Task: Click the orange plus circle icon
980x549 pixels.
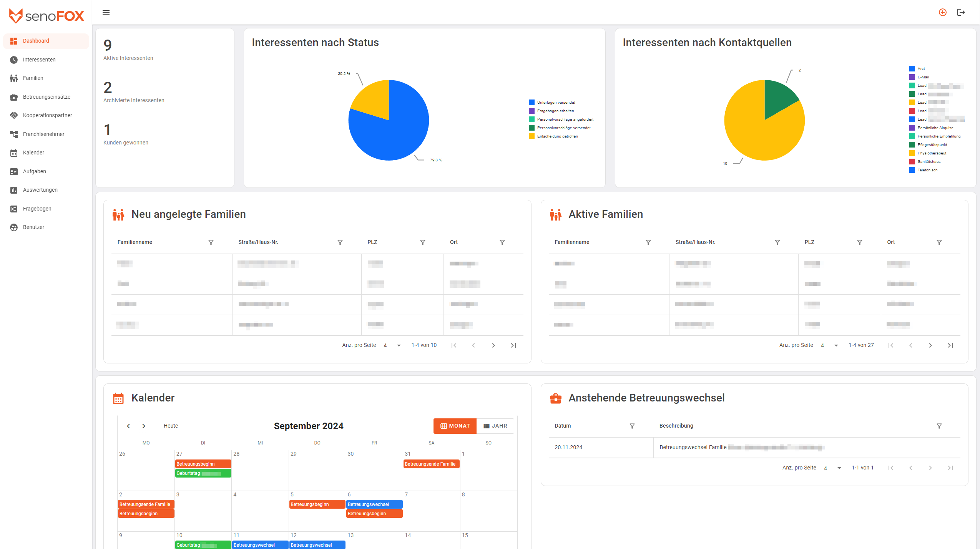Action: [x=942, y=12]
